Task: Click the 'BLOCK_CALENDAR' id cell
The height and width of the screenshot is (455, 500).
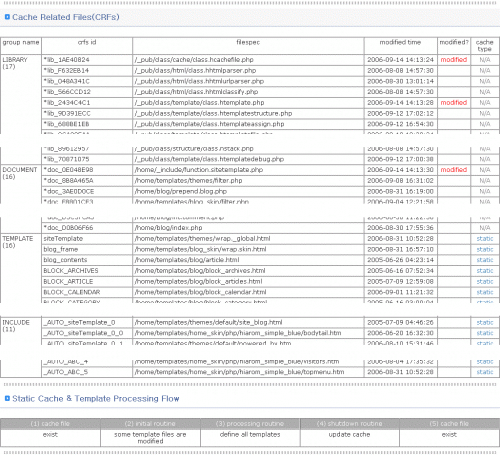Action: coord(87,292)
